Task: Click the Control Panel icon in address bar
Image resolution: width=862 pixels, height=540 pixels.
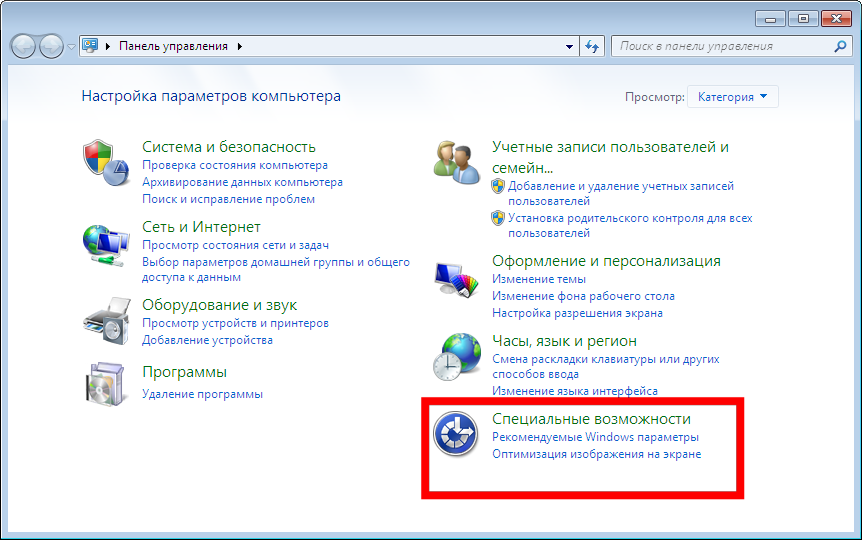Action: (x=90, y=46)
